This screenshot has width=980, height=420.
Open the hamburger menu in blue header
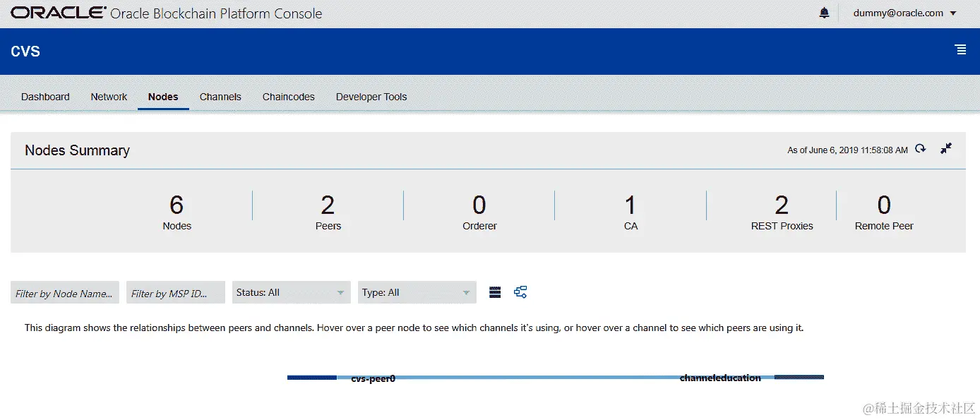click(960, 49)
